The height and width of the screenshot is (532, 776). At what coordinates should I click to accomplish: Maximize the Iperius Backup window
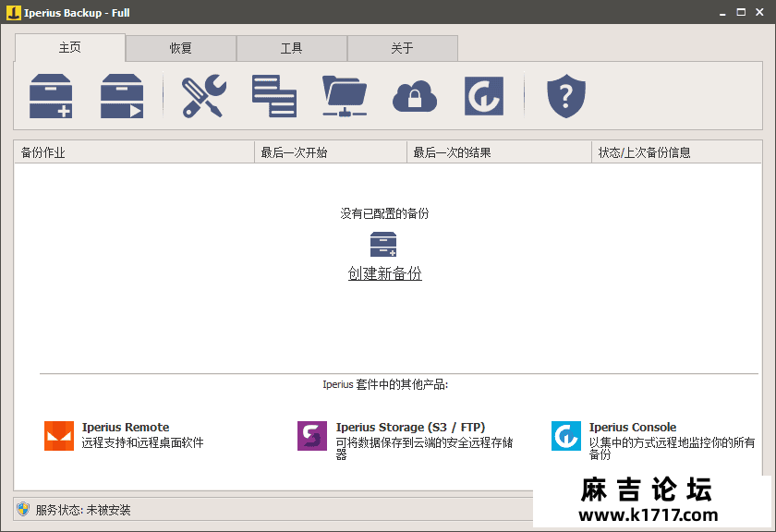[741, 12]
